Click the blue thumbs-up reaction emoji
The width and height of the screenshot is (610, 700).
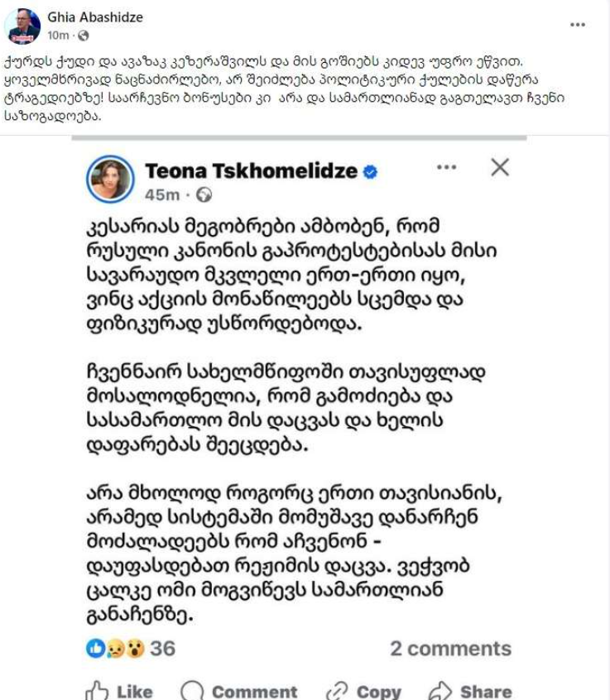96,648
